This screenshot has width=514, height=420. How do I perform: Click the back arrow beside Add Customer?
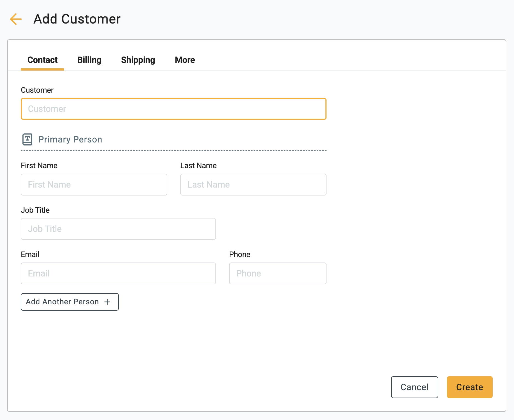(x=16, y=19)
